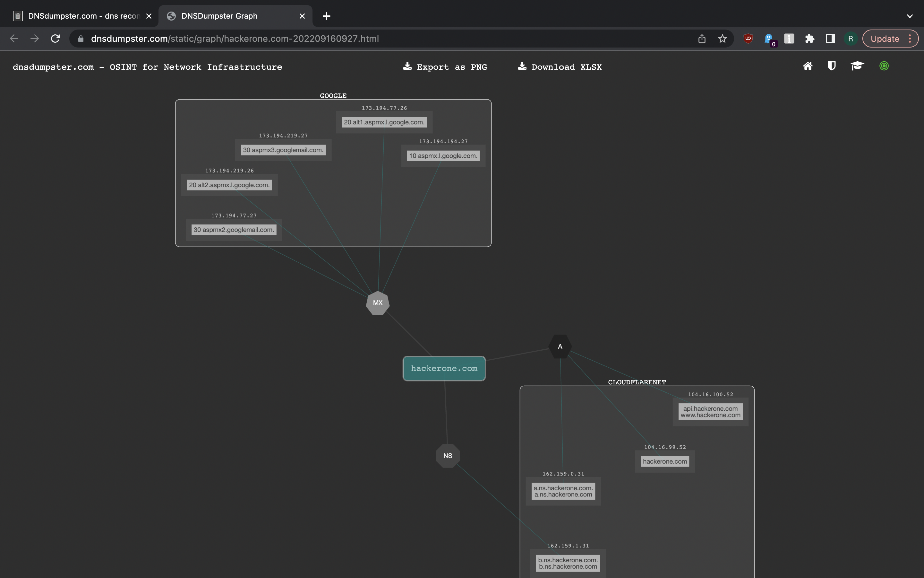Click the dnsdumpster.com OSINT header title
Image resolution: width=924 pixels, height=578 pixels.
[x=147, y=67]
